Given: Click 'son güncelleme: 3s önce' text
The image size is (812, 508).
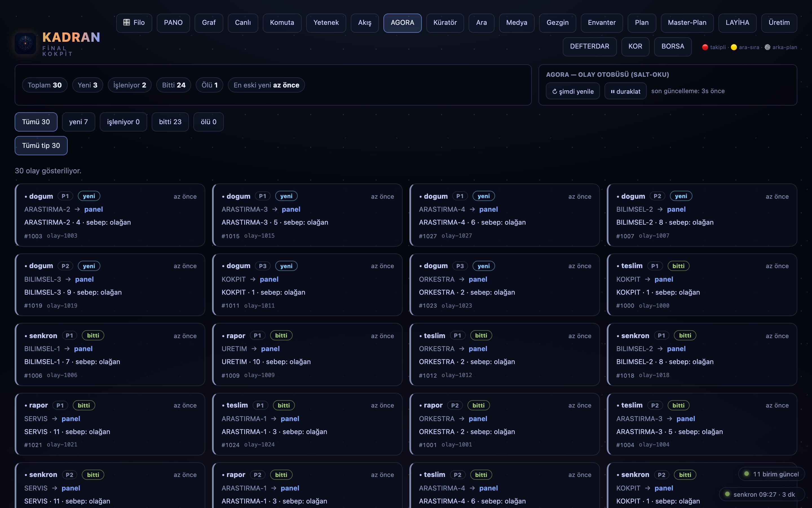Looking at the screenshot, I should pos(688,91).
